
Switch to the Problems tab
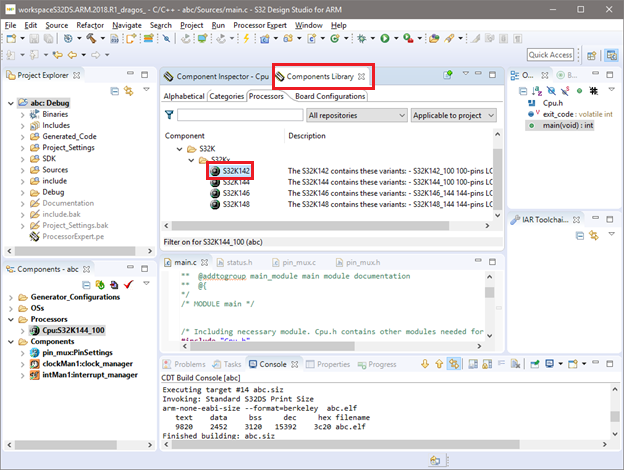click(x=185, y=364)
